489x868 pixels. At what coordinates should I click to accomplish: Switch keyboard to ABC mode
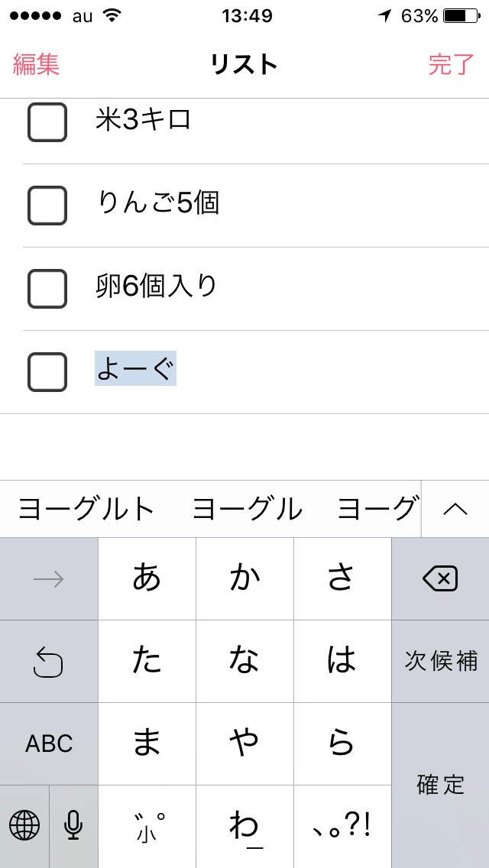point(49,743)
